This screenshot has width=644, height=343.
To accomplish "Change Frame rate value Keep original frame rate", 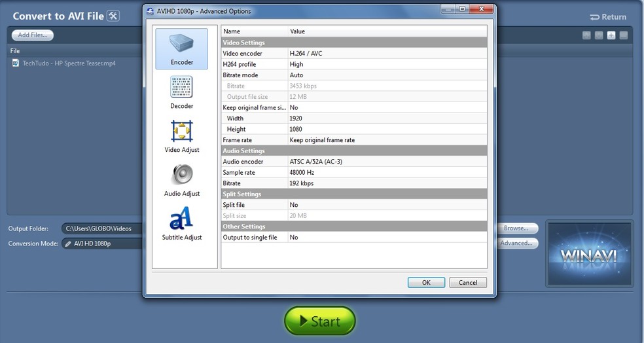I will [x=387, y=140].
